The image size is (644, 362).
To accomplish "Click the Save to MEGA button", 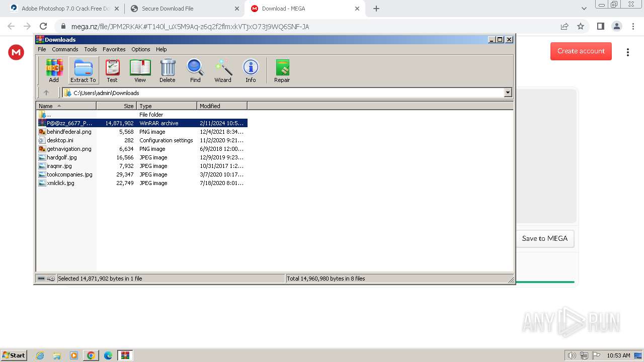I will [x=545, y=238].
